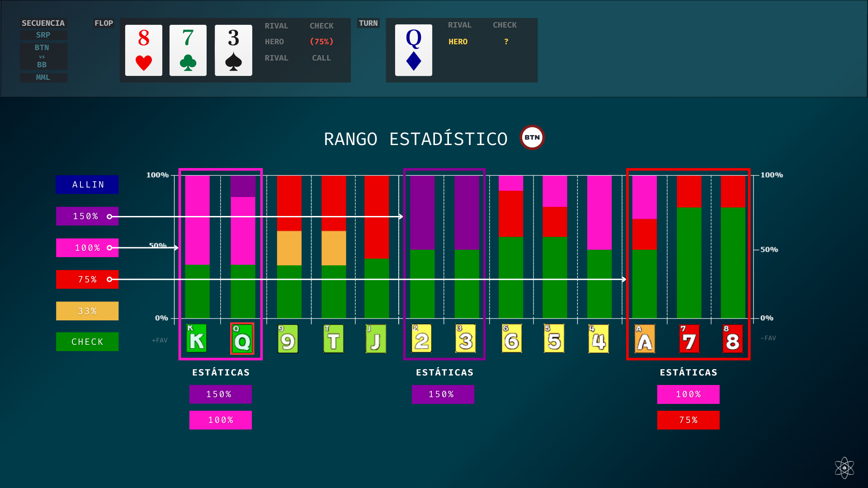The width and height of the screenshot is (868, 488).
Task: Click the green K card icon
Action: 196,338
